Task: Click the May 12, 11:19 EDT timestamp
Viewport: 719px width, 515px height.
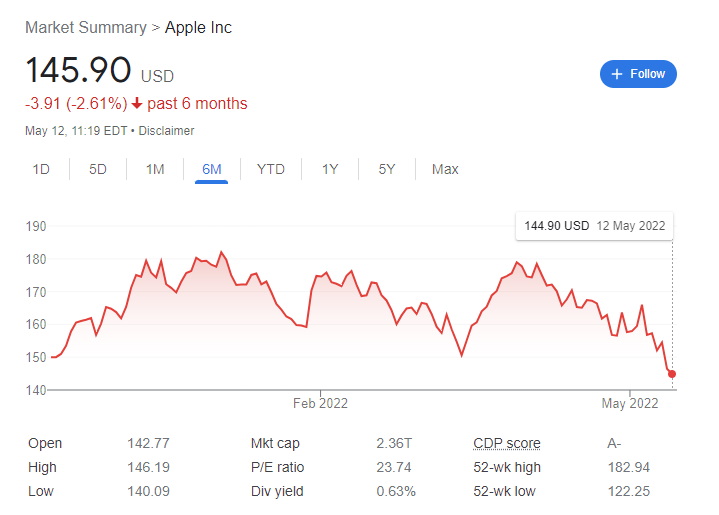Action: (x=76, y=131)
